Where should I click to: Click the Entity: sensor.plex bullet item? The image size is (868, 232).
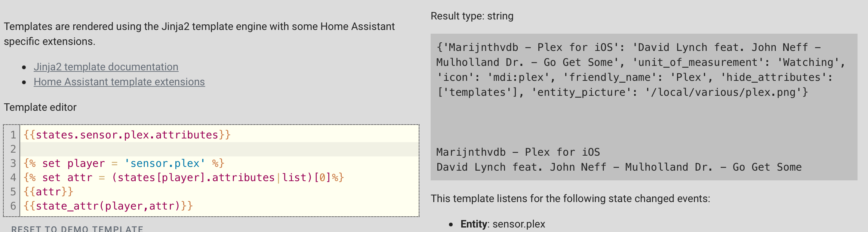pyautogui.click(x=503, y=224)
